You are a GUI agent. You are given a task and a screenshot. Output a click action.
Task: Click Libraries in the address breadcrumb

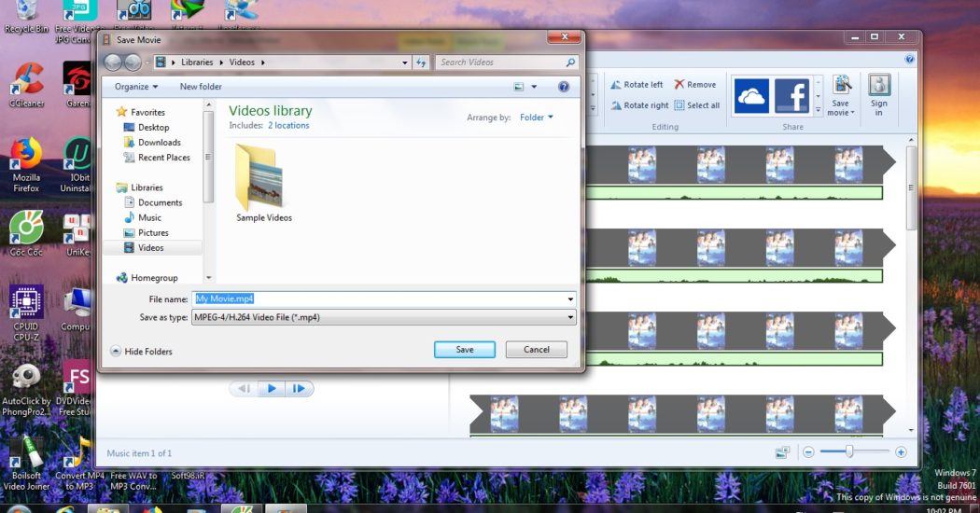pyautogui.click(x=197, y=62)
